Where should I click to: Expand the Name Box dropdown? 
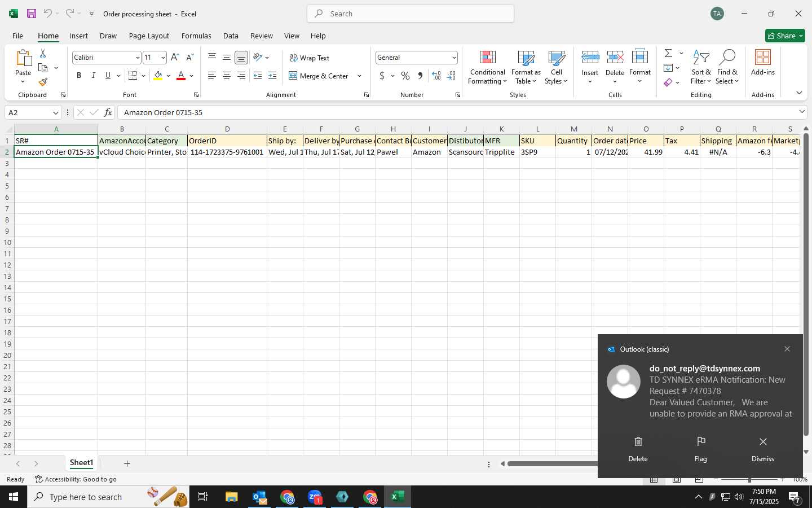tap(55, 112)
